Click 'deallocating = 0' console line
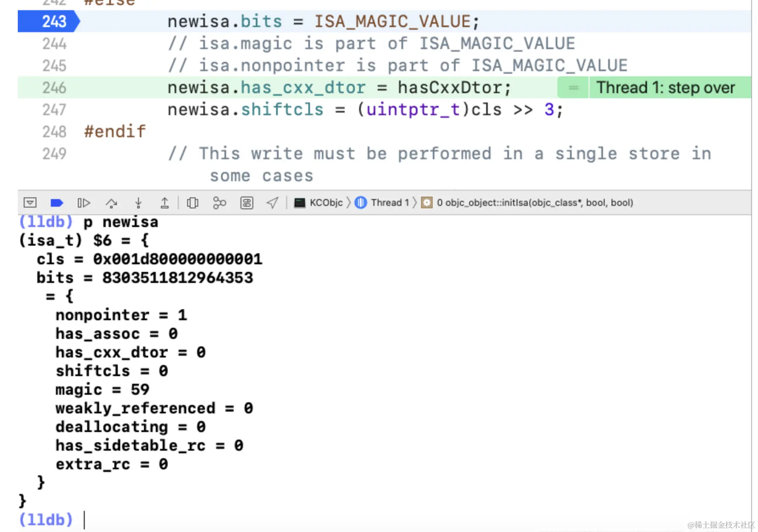The width and height of the screenshot is (758, 532). pos(131,427)
